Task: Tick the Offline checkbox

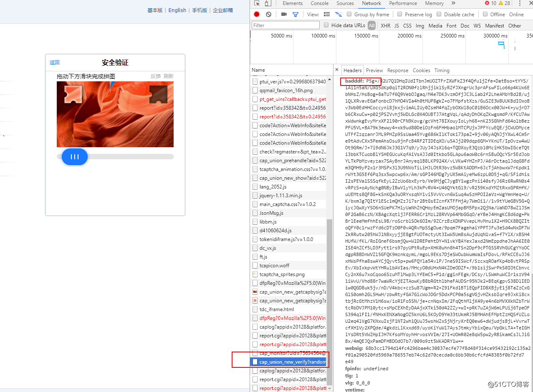Action: click(485, 14)
